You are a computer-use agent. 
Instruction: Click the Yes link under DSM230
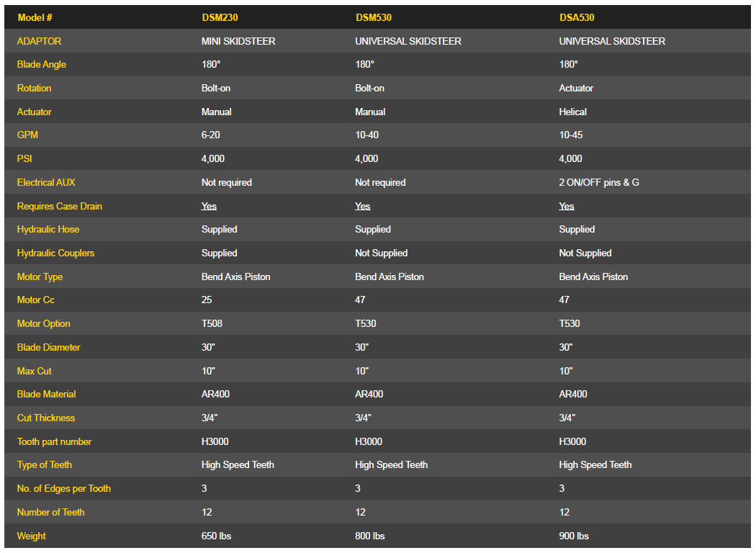209,206
